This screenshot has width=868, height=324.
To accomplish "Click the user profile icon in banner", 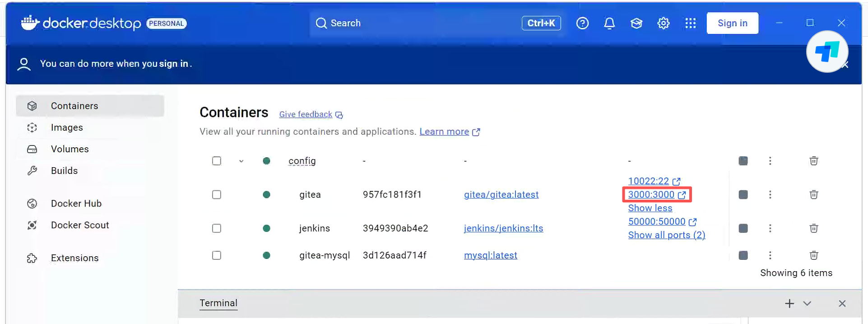I will [24, 64].
